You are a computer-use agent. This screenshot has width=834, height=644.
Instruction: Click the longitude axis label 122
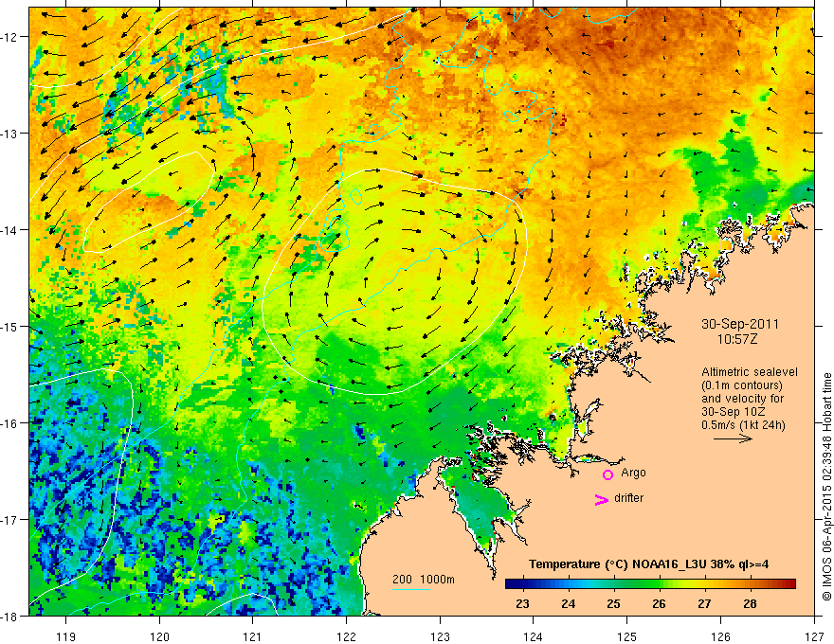pyautogui.click(x=346, y=636)
